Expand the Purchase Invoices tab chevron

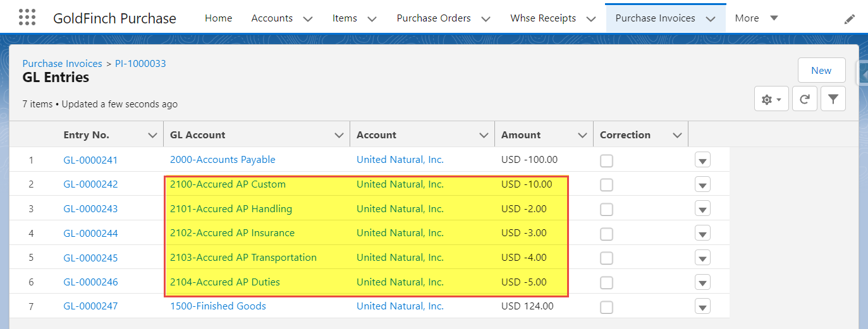click(711, 19)
